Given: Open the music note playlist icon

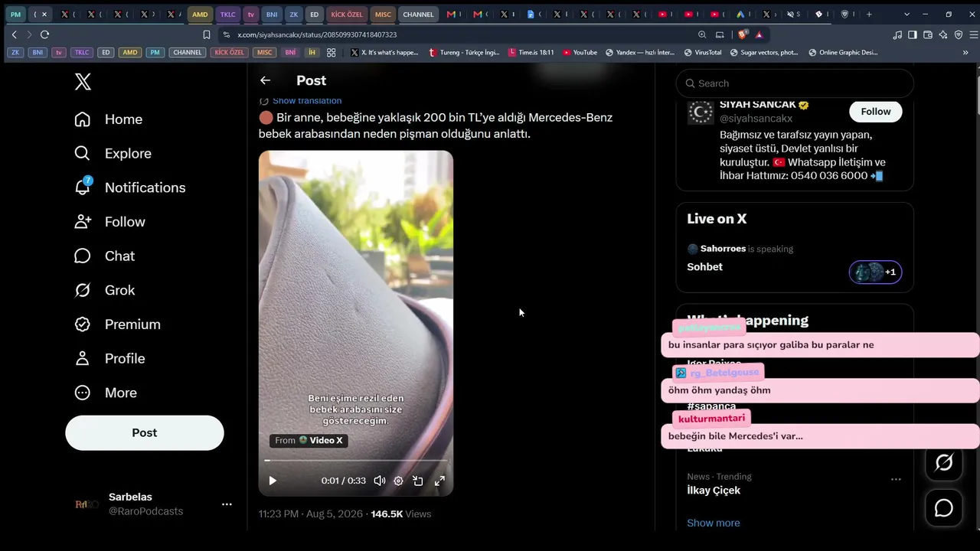Looking at the screenshot, I should coord(897,34).
